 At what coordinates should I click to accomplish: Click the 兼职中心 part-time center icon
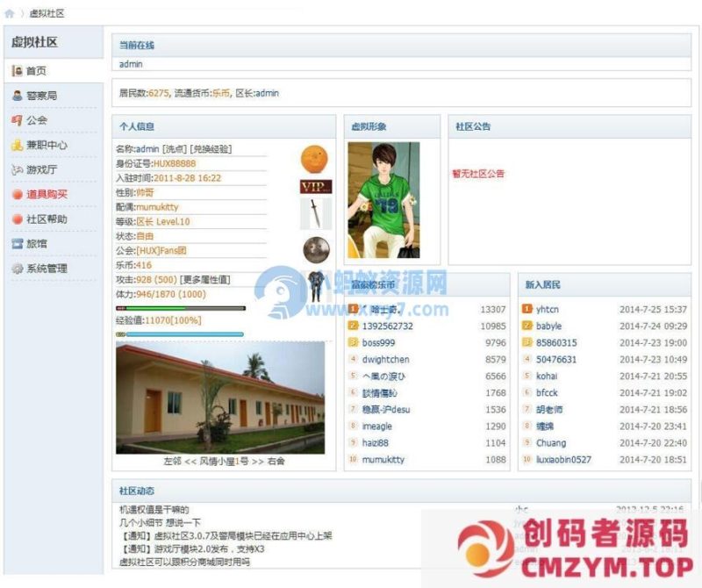coord(17,144)
